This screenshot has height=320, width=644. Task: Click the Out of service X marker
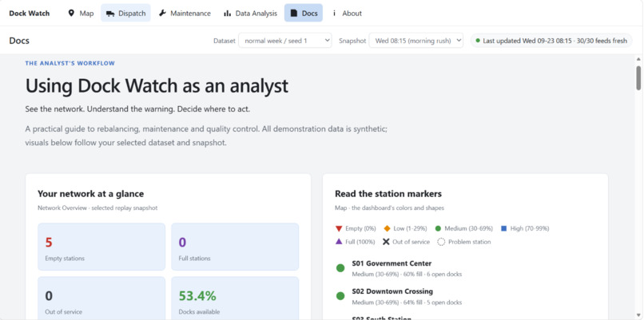tap(386, 242)
